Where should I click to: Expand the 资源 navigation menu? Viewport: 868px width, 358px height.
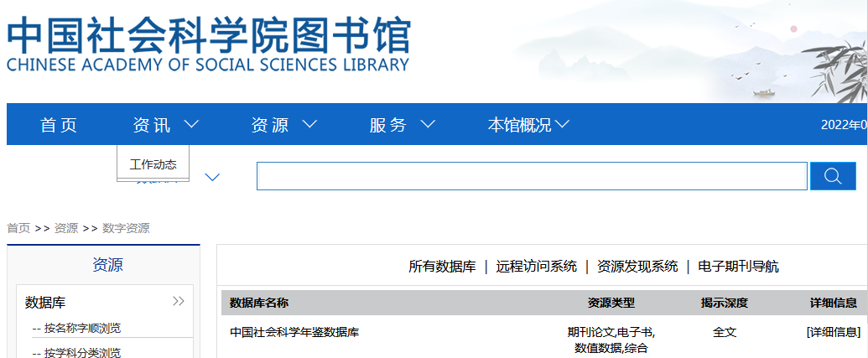[x=283, y=125]
